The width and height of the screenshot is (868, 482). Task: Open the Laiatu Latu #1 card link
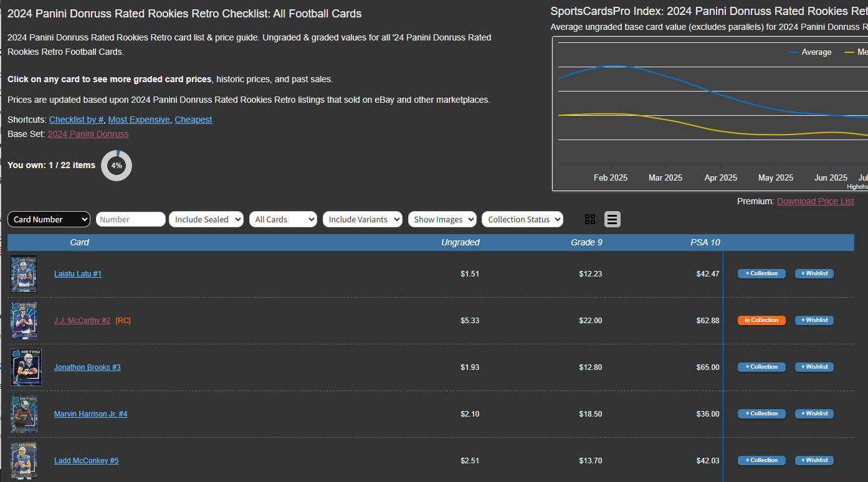(x=78, y=274)
